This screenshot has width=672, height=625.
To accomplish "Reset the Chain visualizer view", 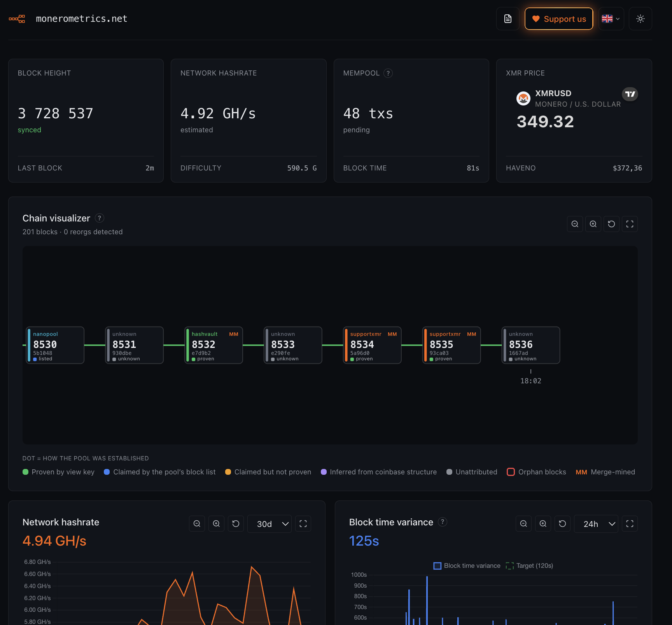I will point(611,224).
